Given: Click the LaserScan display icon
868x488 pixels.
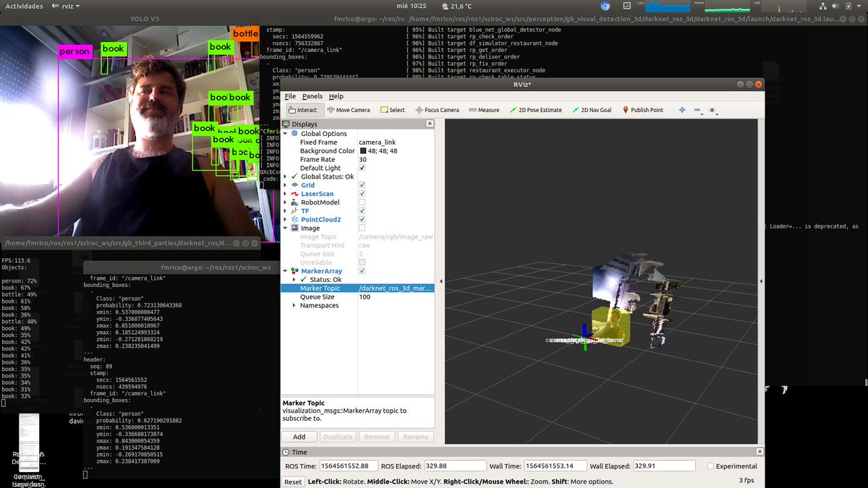Looking at the screenshot, I should (x=294, y=194).
